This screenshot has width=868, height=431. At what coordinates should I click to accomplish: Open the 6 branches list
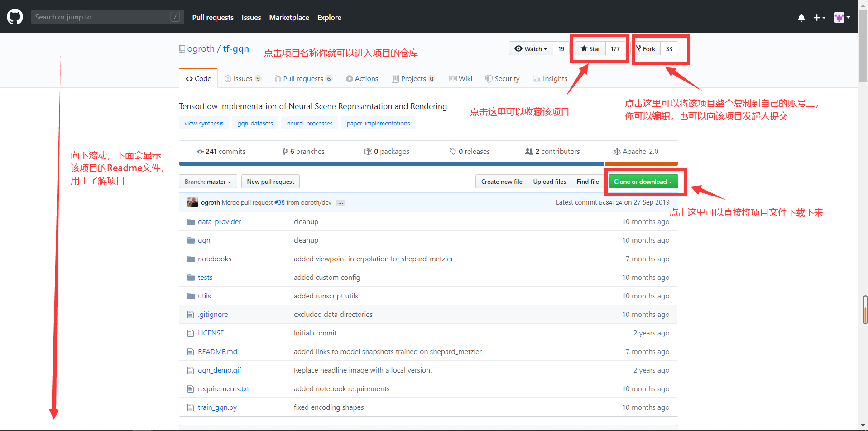pos(303,151)
